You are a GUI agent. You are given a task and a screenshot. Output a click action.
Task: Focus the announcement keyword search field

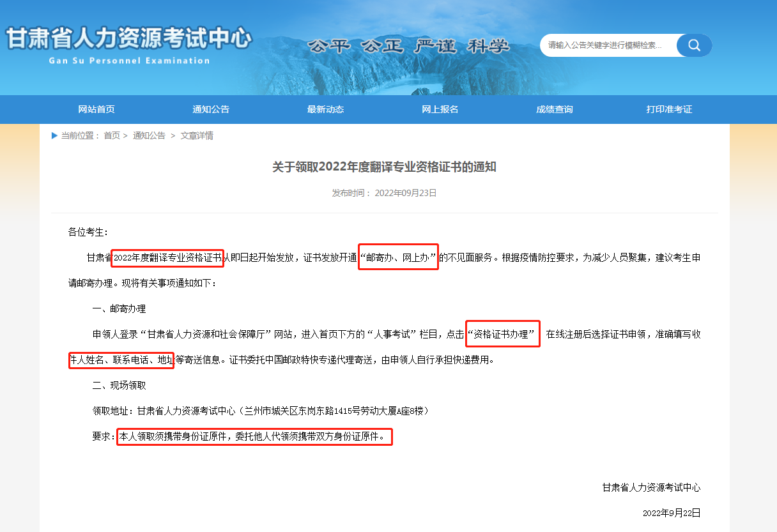click(608, 45)
